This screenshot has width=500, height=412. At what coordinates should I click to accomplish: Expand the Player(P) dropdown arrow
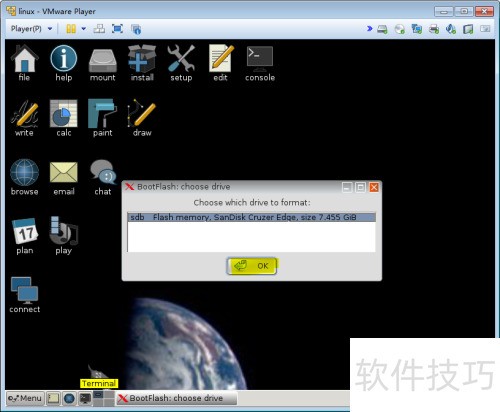[50, 29]
